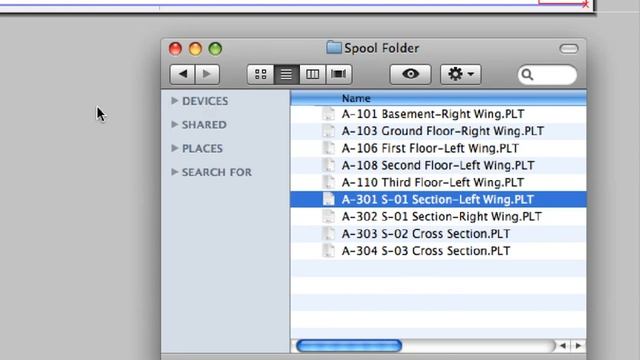640x360 pixels.
Task: Expand the SHARED sidebar section
Action: [x=175, y=124]
